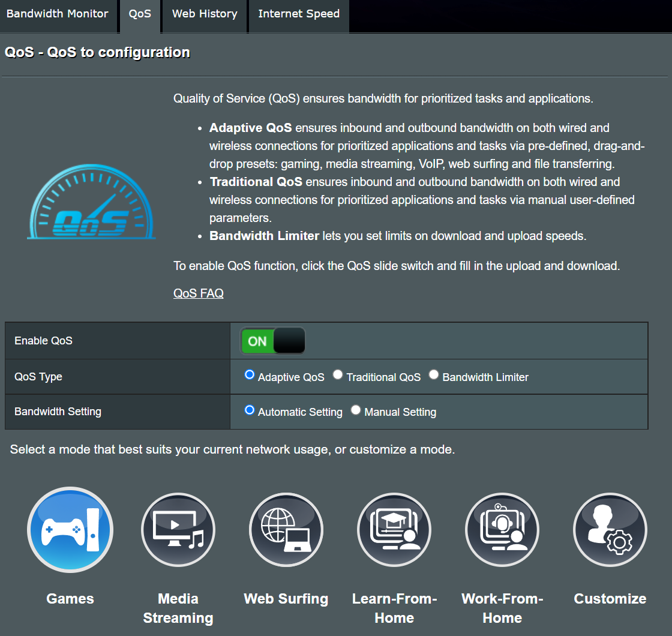
Task: Open the QoS FAQ link
Action: point(199,293)
